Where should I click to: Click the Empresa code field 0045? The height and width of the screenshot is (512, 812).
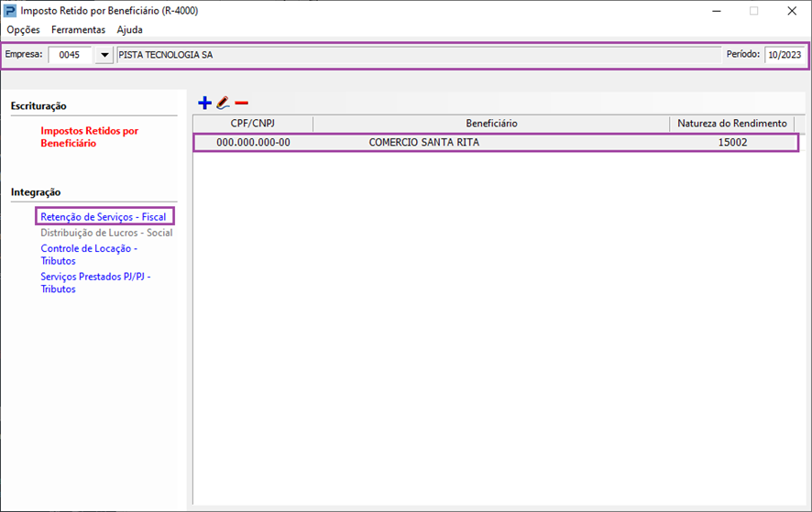click(70, 55)
